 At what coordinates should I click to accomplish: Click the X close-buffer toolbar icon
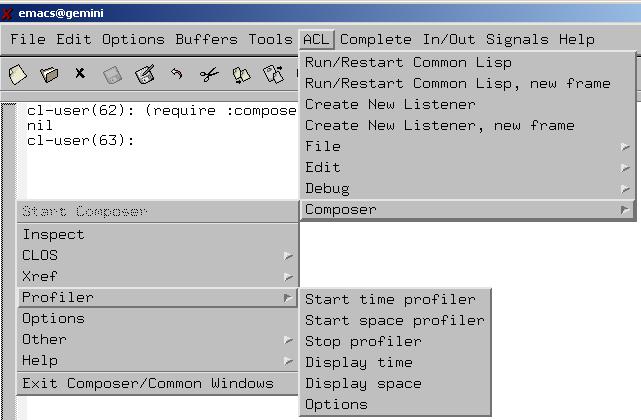[x=80, y=74]
